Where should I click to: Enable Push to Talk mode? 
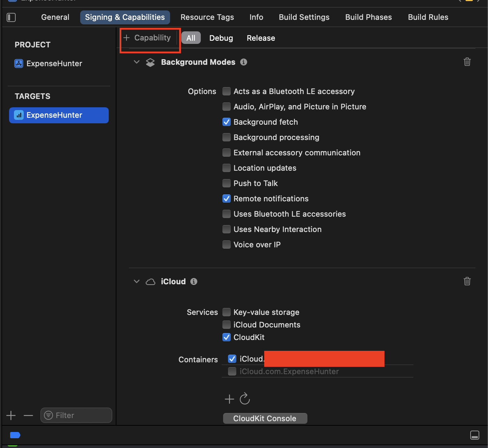click(x=227, y=183)
